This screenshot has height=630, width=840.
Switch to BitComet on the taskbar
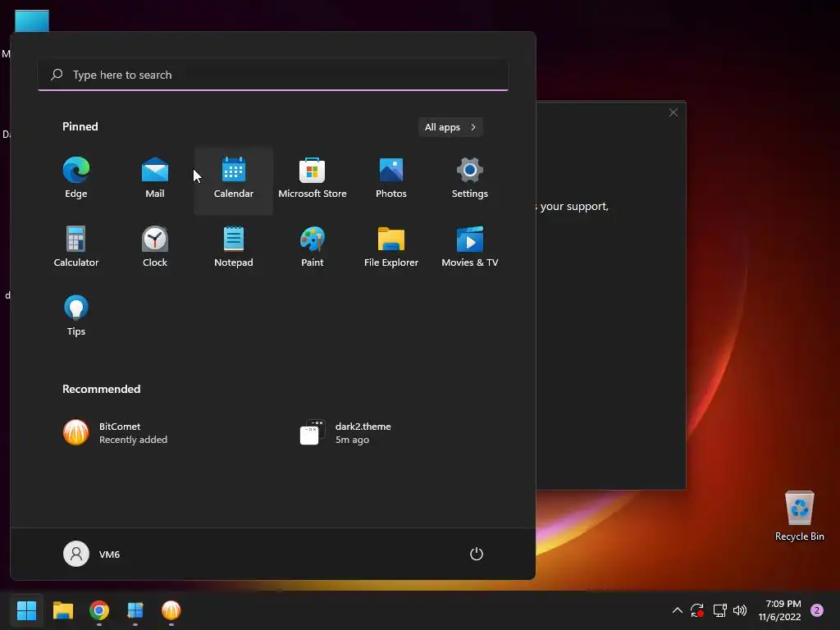coord(171,610)
